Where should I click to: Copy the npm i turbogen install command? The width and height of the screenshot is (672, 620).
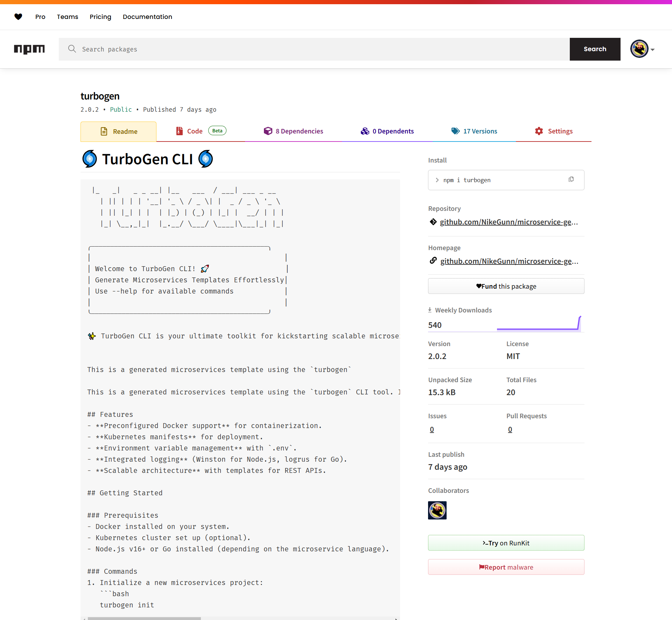pyautogui.click(x=571, y=179)
